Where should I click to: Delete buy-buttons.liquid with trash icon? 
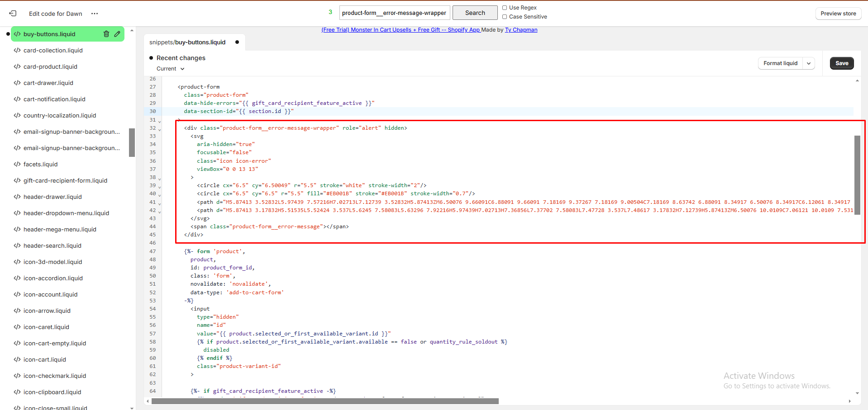[x=106, y=34]
